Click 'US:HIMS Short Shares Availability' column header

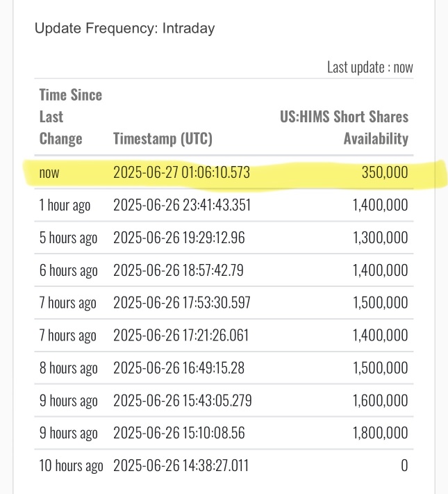pyautogui.click(x=344, y=128)
